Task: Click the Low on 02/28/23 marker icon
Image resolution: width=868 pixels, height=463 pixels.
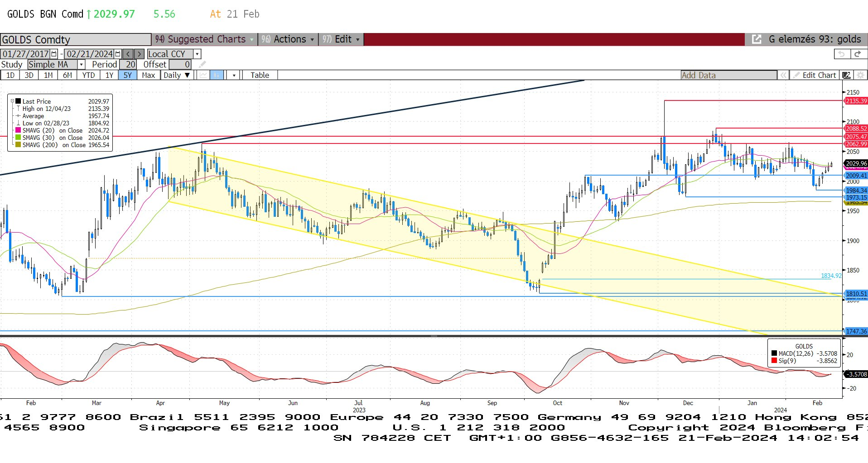Action: click(x=18, y=123)
